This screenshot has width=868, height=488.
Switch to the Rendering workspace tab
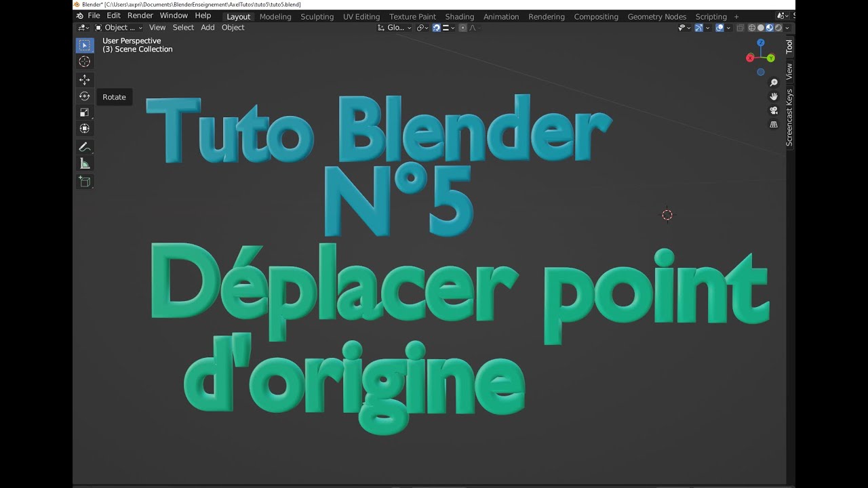point(547,16)
